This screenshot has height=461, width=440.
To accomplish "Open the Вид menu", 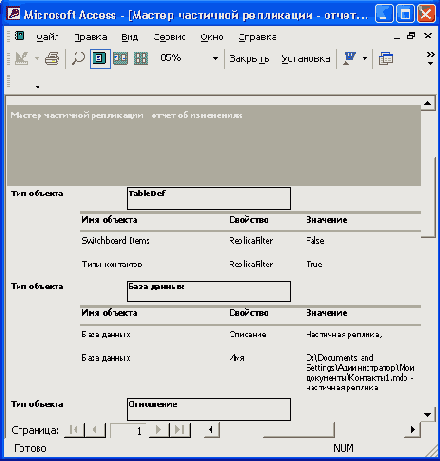I will pos(129,37).
